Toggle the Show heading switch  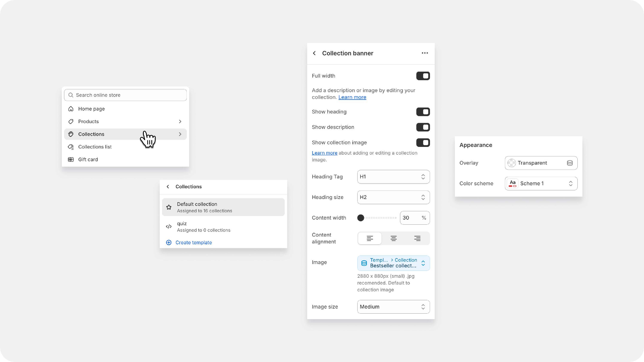click(x=423, y=112)
